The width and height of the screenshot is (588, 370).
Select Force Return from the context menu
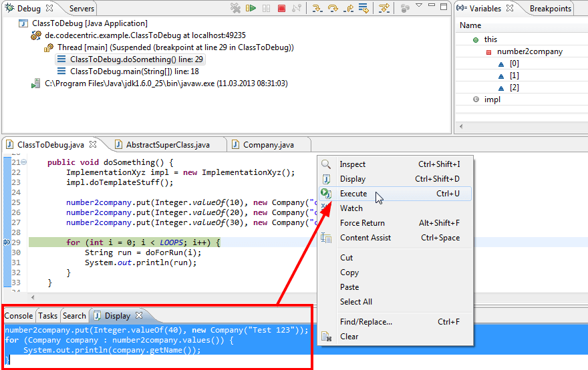coord(362,223)
